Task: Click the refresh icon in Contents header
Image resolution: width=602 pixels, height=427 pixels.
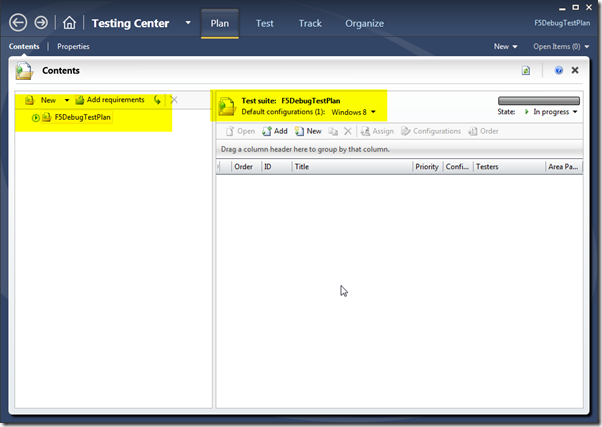Action: [x=526, y=71]
